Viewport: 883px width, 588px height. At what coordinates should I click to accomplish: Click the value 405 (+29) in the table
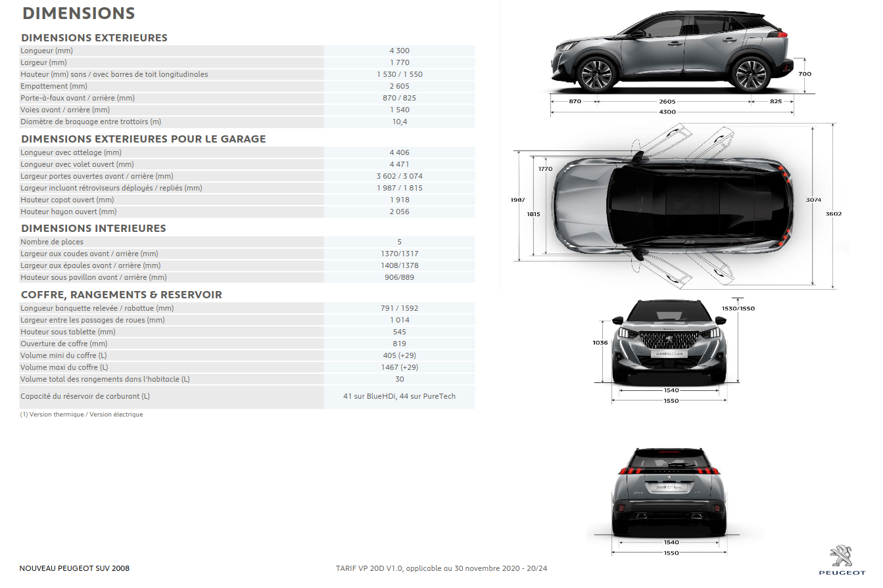point(399,355)
